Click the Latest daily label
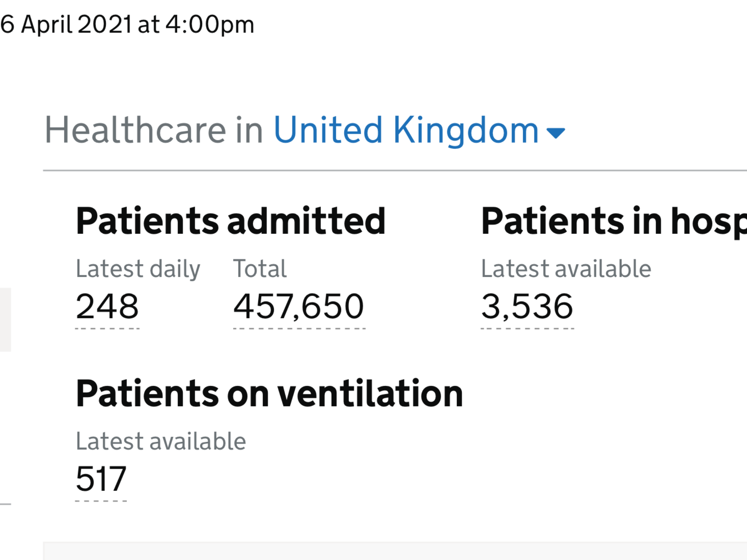This screenshot has width=747, height=560. click(x=138, y=269)
